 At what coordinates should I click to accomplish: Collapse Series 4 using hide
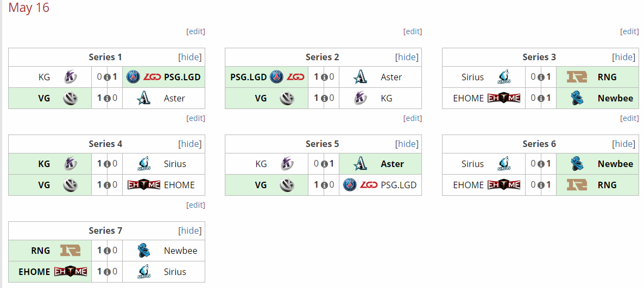190,144
